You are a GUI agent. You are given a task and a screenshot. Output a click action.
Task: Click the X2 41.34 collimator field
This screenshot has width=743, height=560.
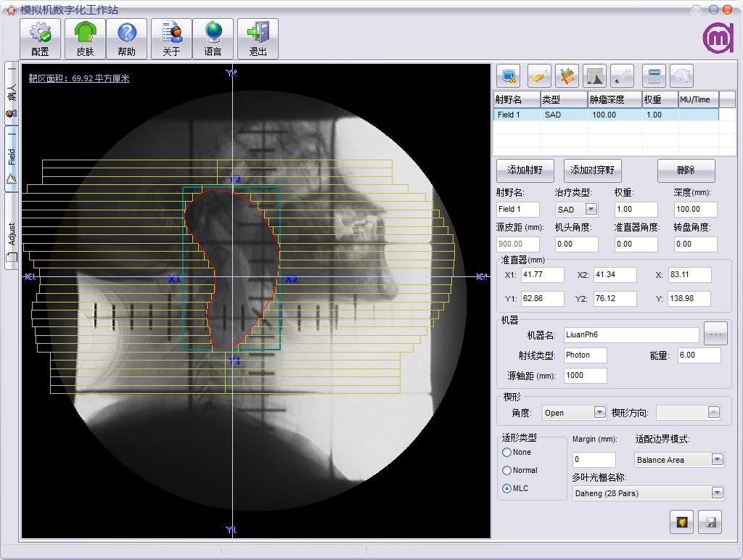point(615,275)
